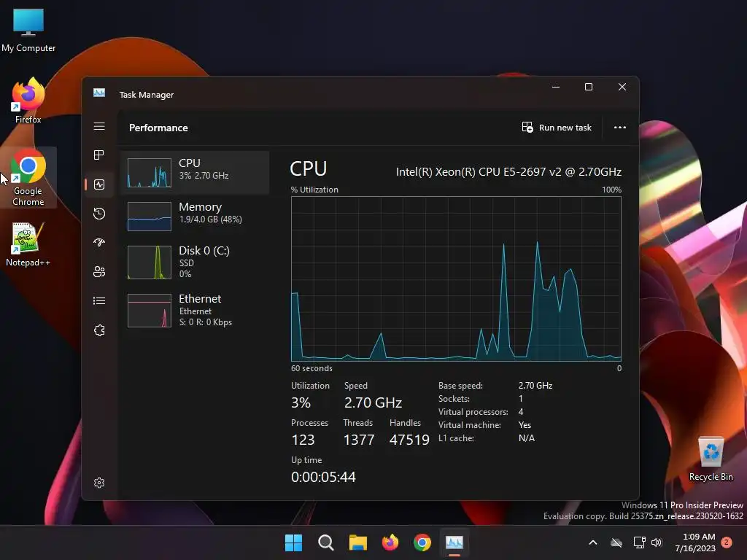This screenshot has width=747, height=560.
Task: Click the Performance page heading
Action: [158, 128]
